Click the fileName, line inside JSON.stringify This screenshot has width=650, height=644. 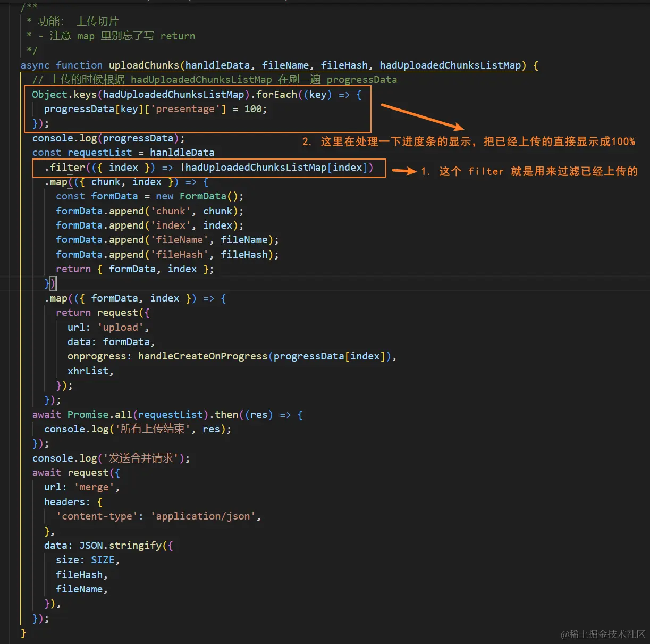point(82,589)
